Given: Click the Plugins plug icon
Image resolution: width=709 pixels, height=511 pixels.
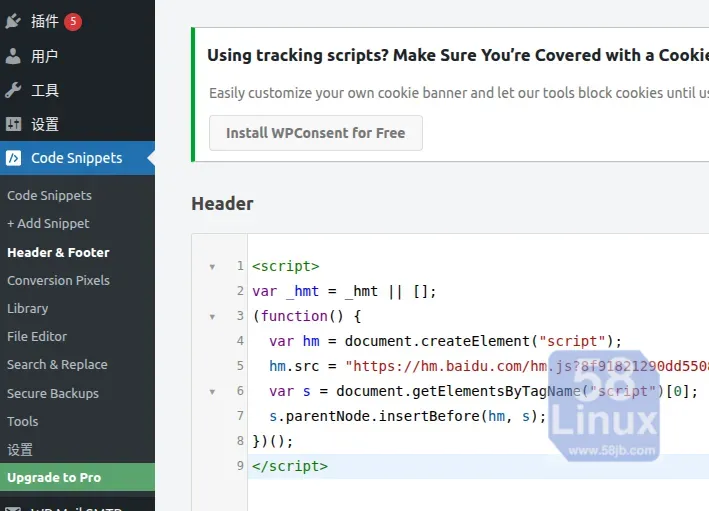Looking at the screenshot, I should coord(13,21).
